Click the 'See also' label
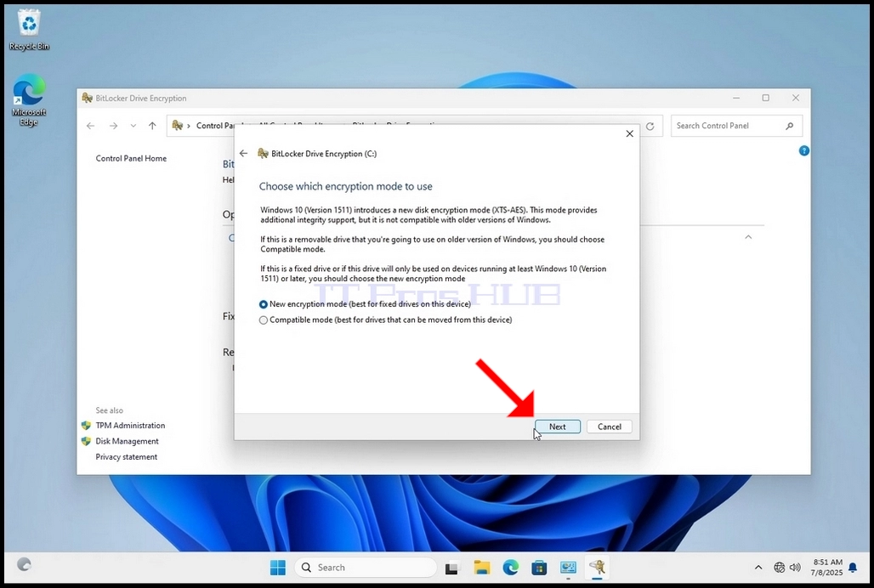 tap(109, 410)
